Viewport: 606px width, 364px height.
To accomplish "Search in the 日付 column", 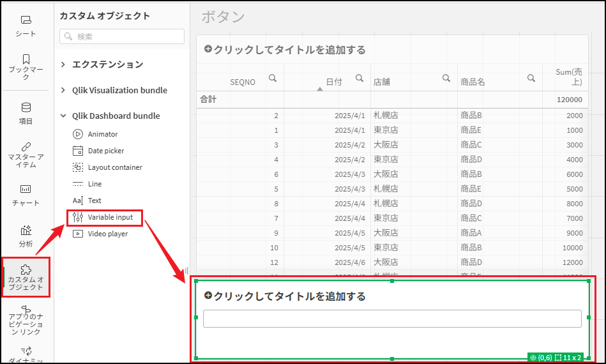I will point(360,78).
